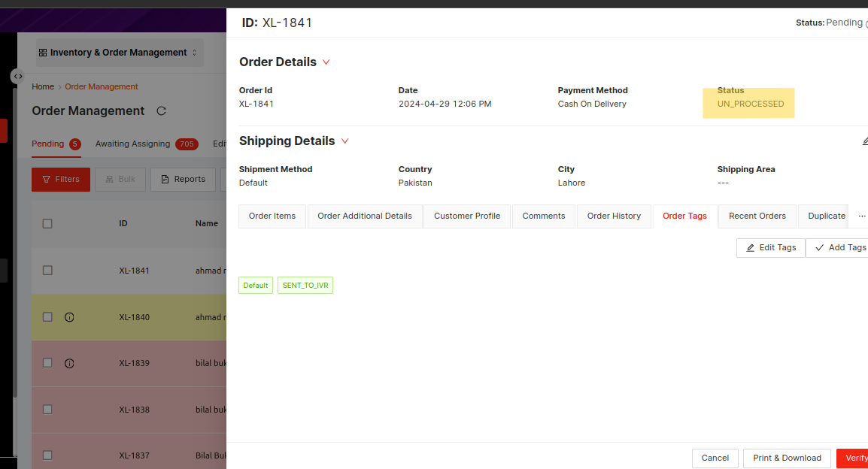Click the green SENT_TO_IVR tag
Screen dimensions: 868x469
coord(305,286)
